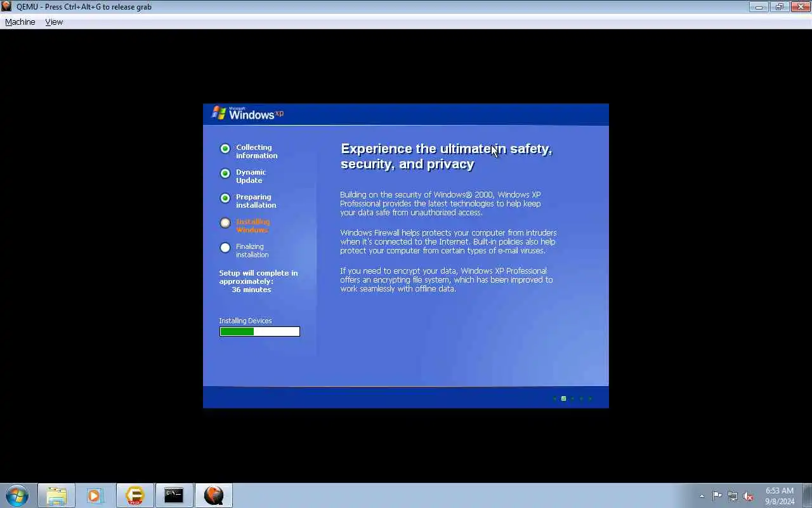Click the Windows XP logo in setup header

click(x=247, y=114)
